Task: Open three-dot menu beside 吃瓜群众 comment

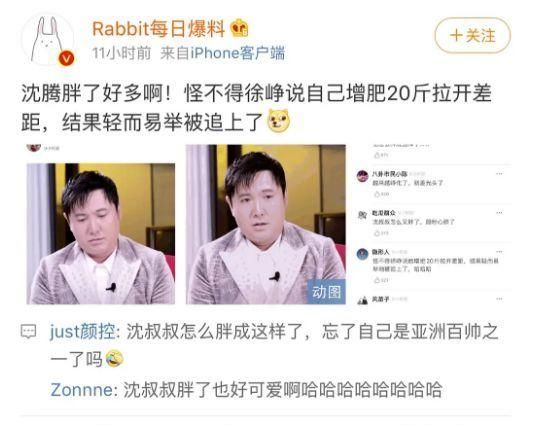Action: (499, 213)
